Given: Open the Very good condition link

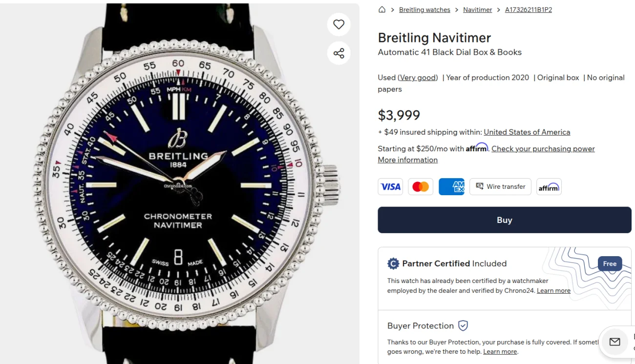Looking at the screenshot, I should [418, 78].
